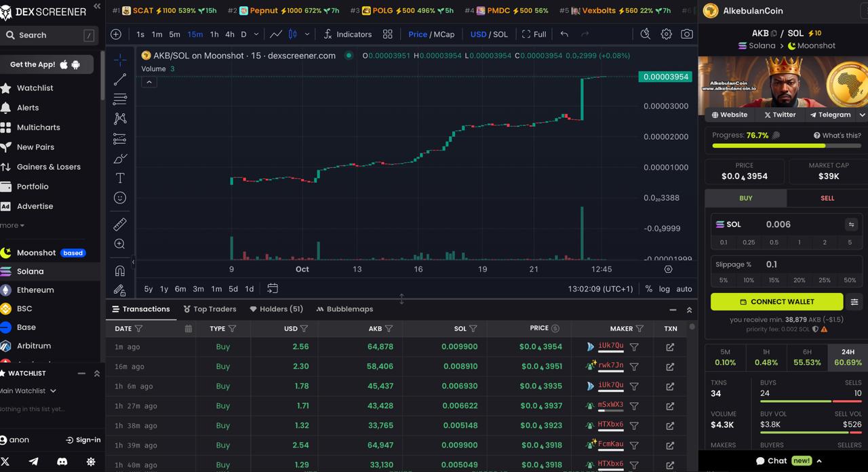Select the 4h timeframe
Viewport: 868px width, 472px height.
(229, 34)
